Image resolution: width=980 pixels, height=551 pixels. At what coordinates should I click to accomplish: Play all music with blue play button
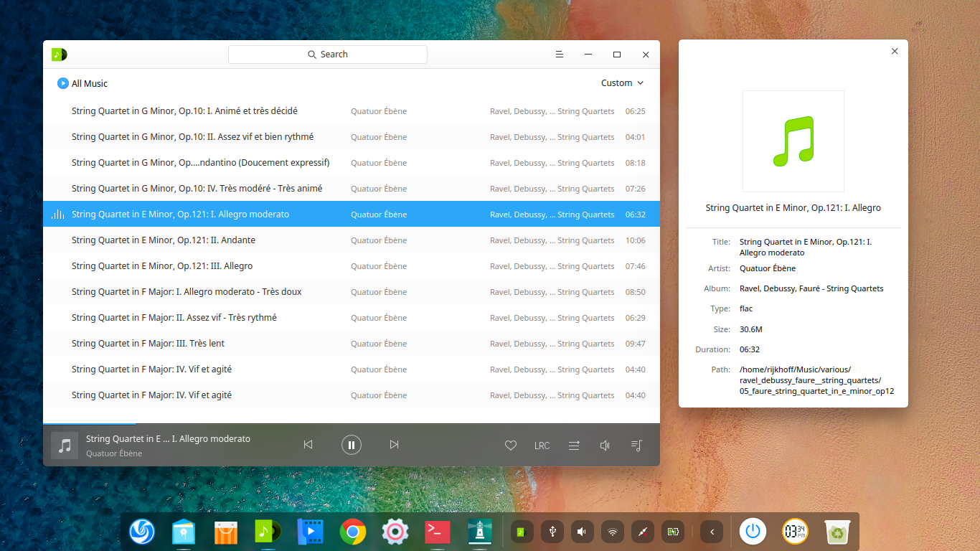(63, 83)
